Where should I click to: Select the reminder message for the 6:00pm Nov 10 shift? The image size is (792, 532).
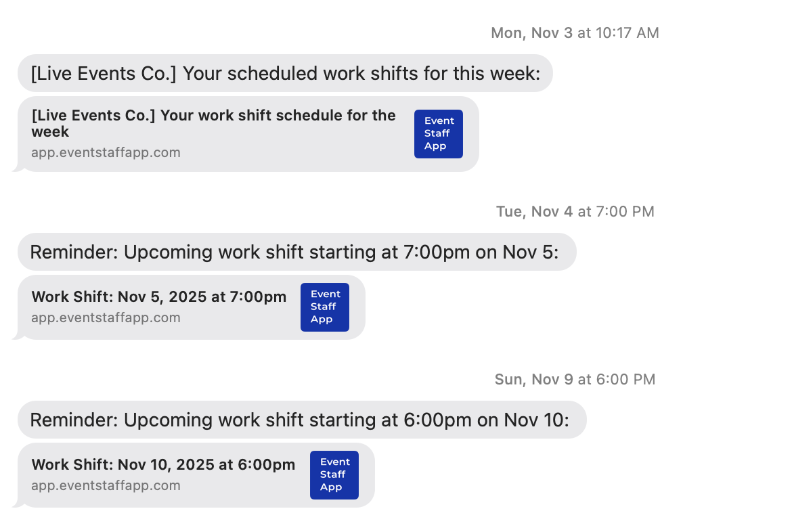[x=300, y=420]
